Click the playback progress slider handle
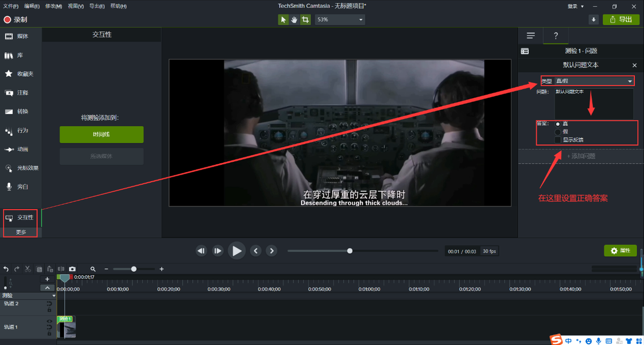 pyautogui.click(x=350, y=251)
